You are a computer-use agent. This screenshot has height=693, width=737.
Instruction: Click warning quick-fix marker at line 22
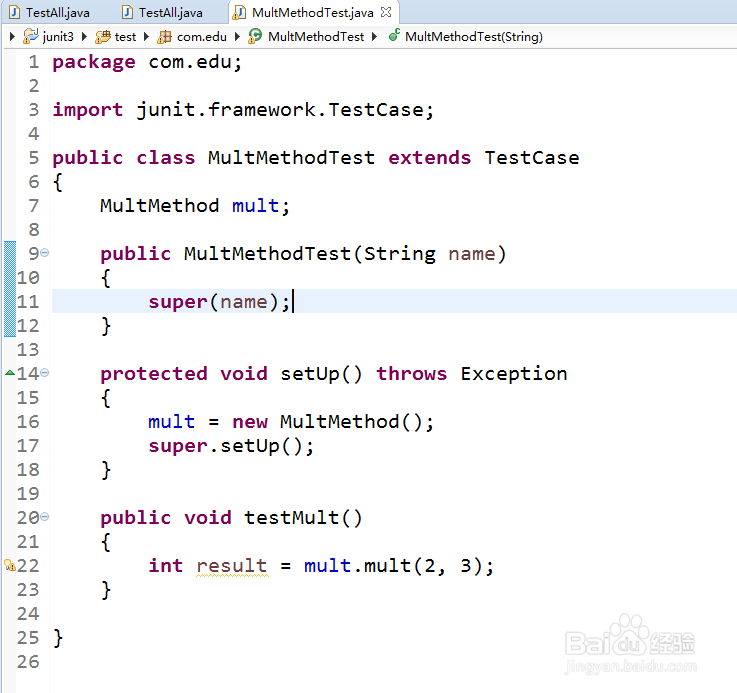coord(10,565)
